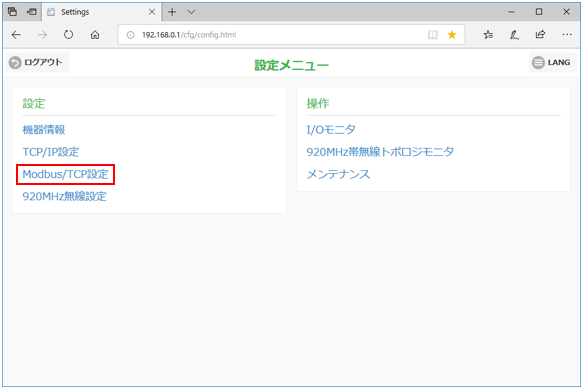Open Modbus/TCP設定 link

[x=65, y=174]
